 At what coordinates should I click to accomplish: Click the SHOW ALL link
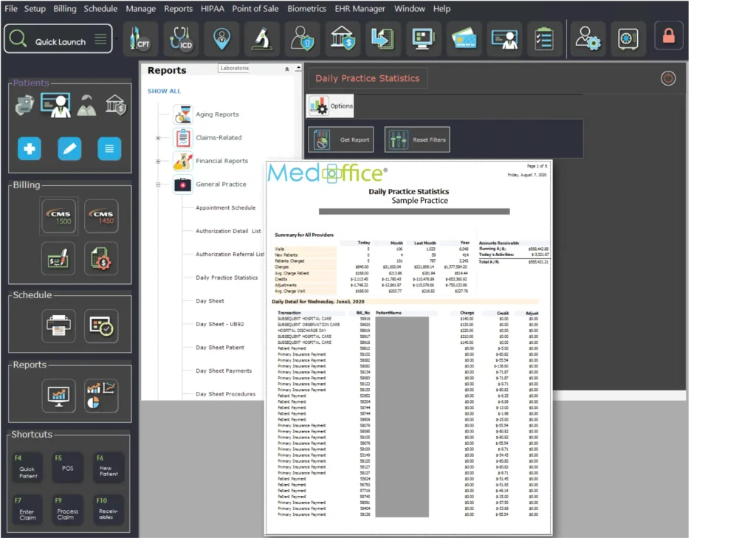point(164,92)
